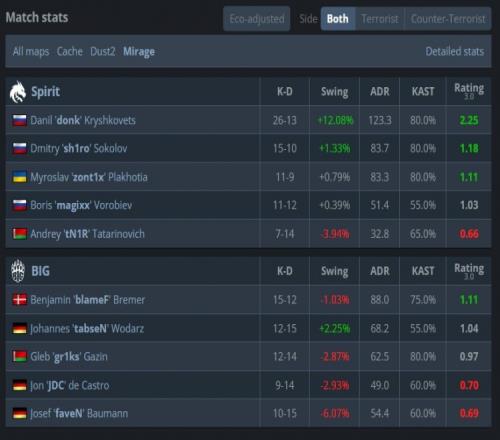The width and height of the screenshot is (500, 440).
Task: Open faveN's player profile link
Action: [x=79, y=414]
